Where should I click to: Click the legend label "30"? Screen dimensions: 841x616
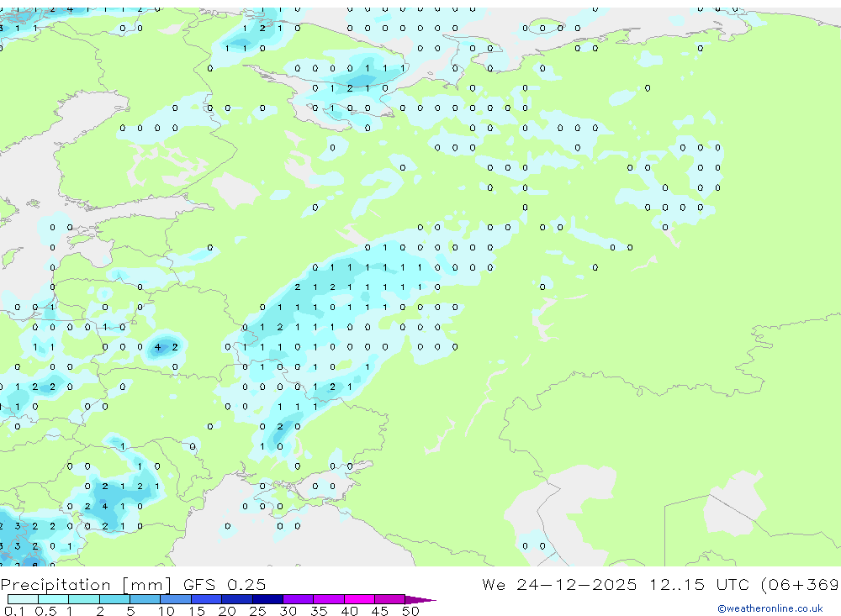pos(288,611)
